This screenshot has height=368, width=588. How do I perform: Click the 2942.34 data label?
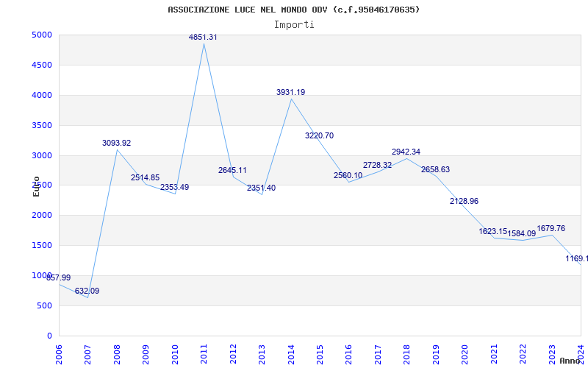click(406, 152)
